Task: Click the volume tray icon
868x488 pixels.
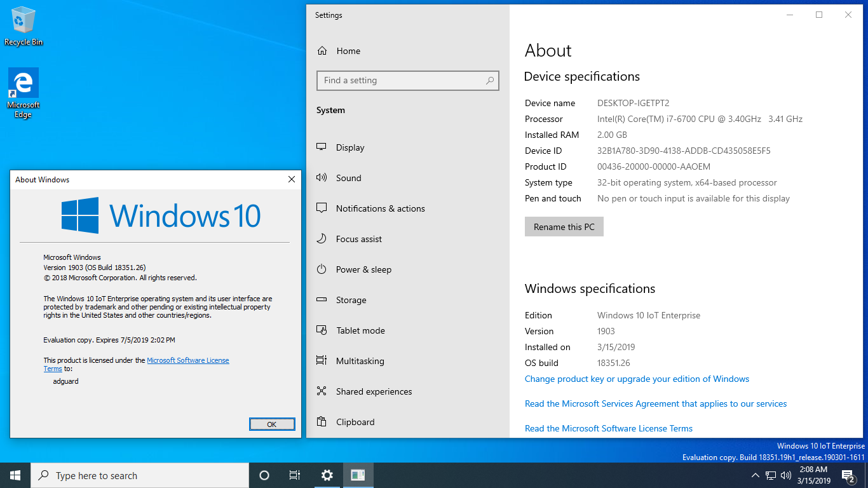Action: (x=786, y=475)
